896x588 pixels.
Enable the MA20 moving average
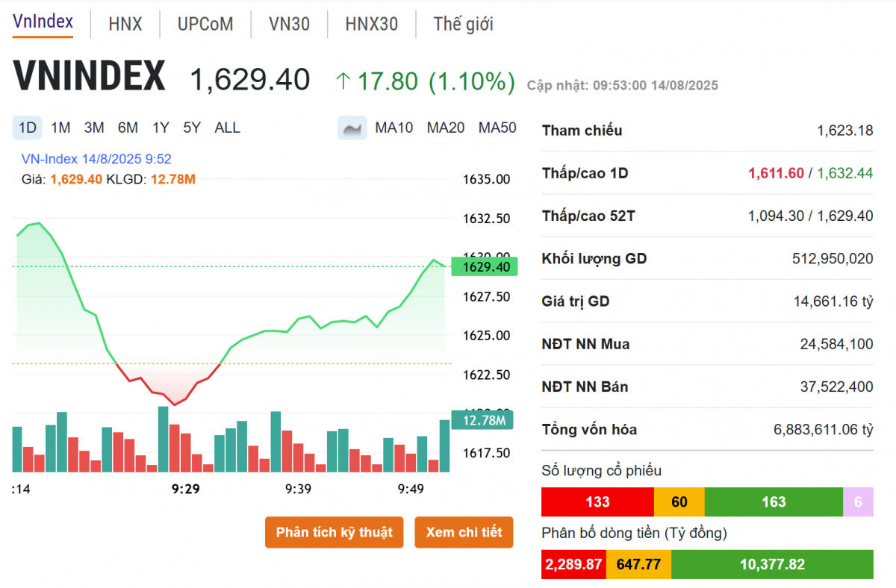point(446,128)
